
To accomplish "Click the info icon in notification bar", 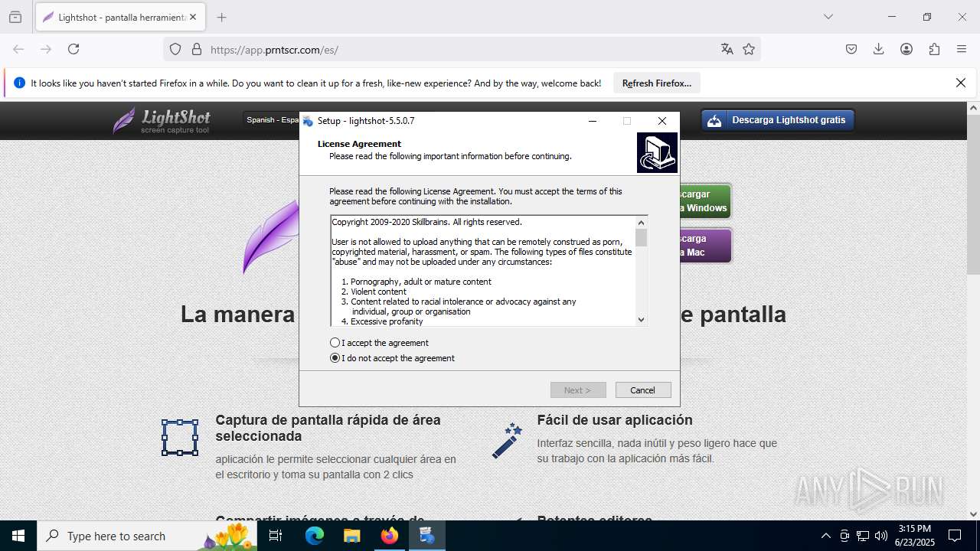I will coord(19,83).
